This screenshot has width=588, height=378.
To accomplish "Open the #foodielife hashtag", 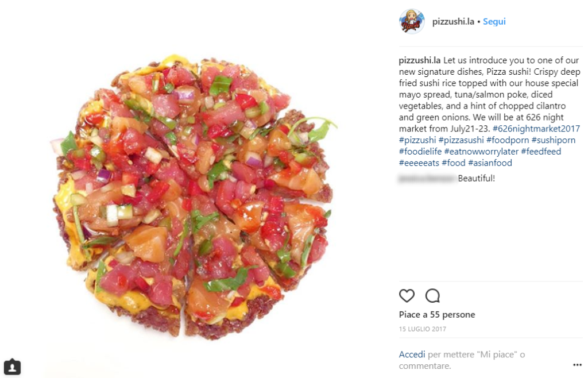I will coord(420,152).
